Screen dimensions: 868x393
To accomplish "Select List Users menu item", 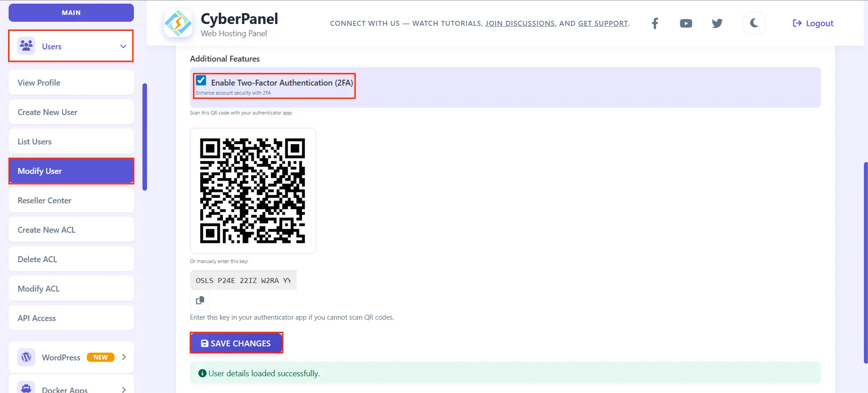I will pyautogui.click(x=71, y=141).
